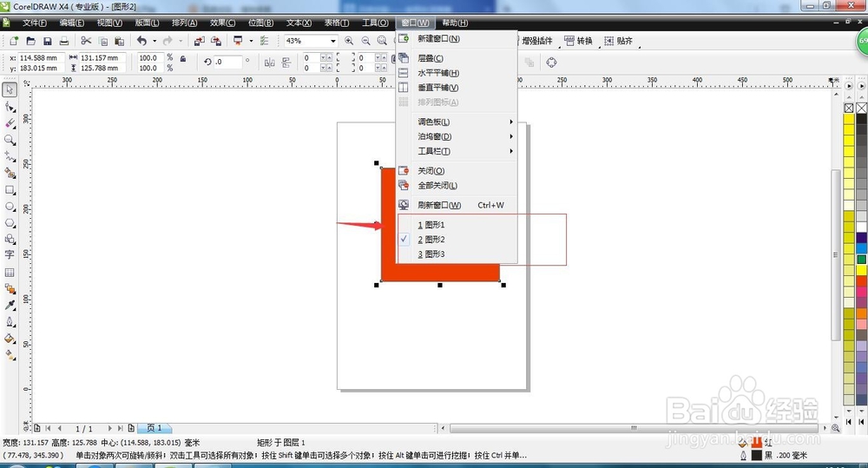Image resolution: width=868 pixels, height=468 pixels.
Task: Select the Table tool
Action: 10,272
